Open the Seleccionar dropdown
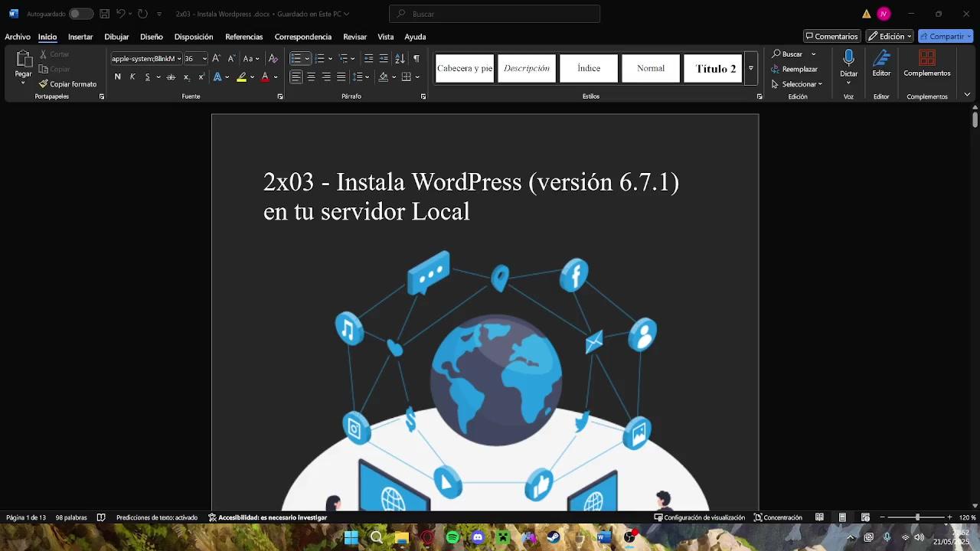The width and height of the screenshot is (980, 551). (x=797, y=84)
